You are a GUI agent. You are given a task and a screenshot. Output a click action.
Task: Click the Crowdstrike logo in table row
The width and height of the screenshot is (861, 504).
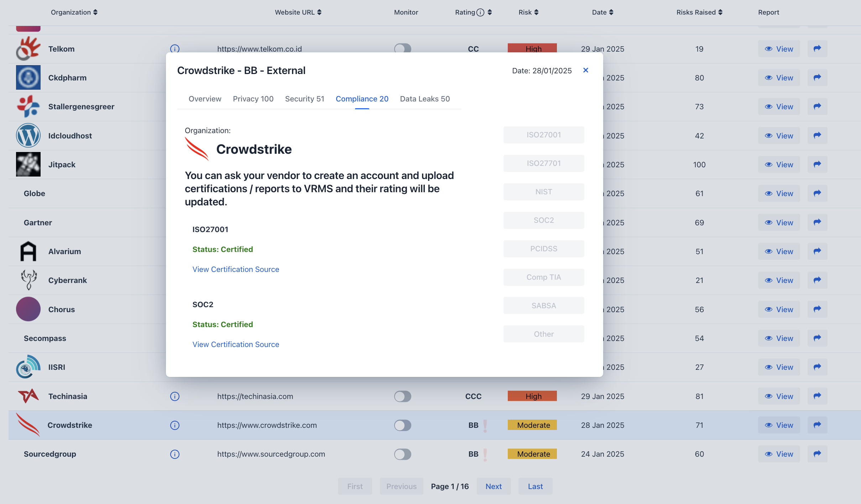tap(28, 425)
